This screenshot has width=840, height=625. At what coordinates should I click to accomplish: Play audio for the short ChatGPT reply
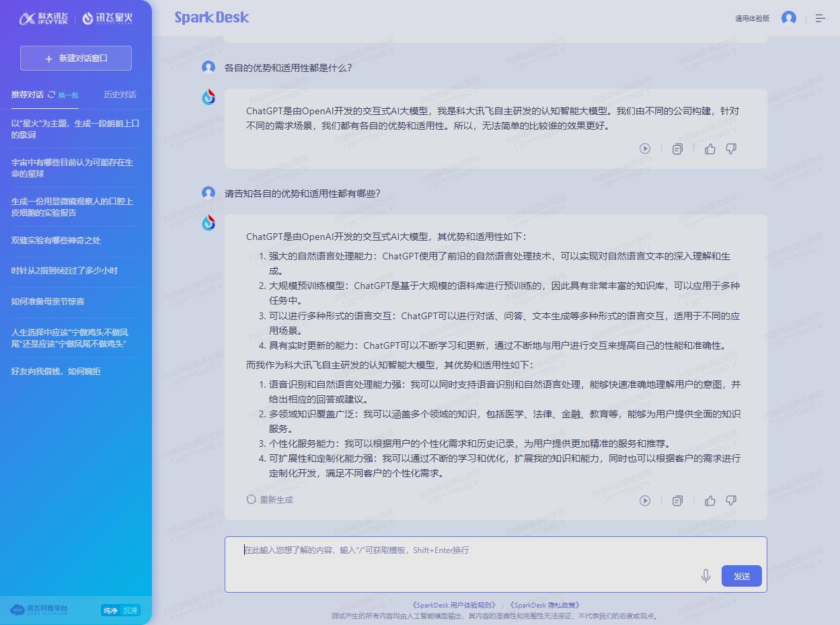point(645,149)
